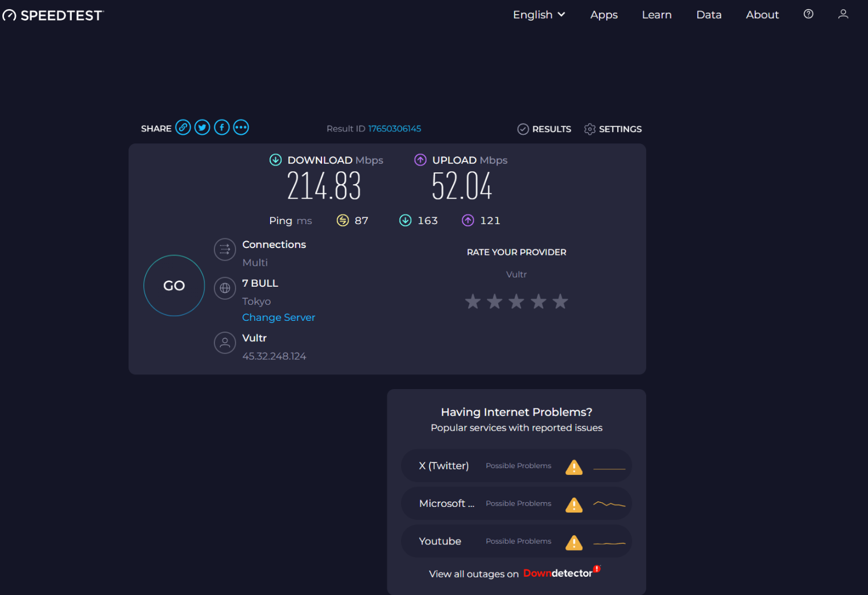The image size is (868, 595).
Task: Click the help question mark icon
Action: [808, 14]
